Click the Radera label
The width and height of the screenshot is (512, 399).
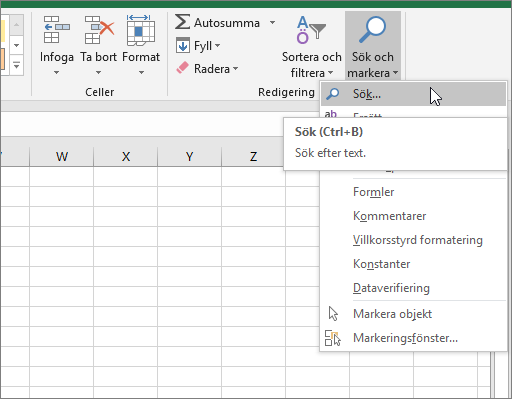point(212,69)
